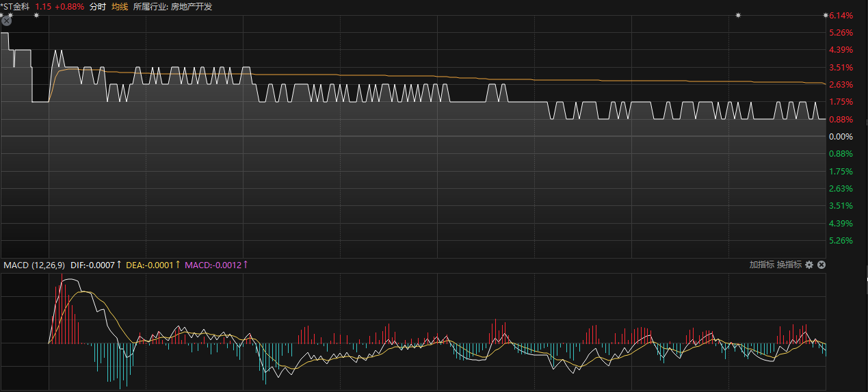
Task: Open the 换指标 indicator switcher
Action: (x=789, y=265)
